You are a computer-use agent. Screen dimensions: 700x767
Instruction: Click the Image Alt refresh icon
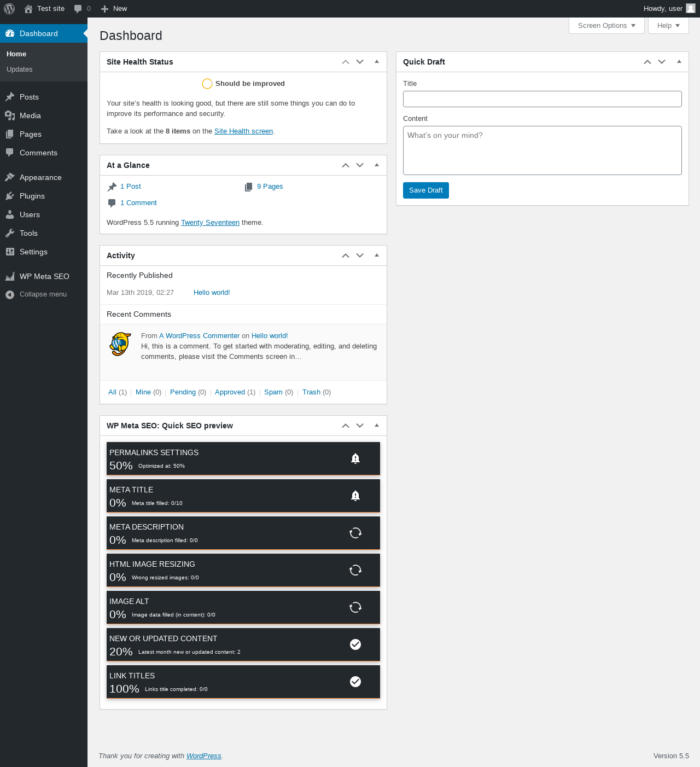tap(355, 607)
